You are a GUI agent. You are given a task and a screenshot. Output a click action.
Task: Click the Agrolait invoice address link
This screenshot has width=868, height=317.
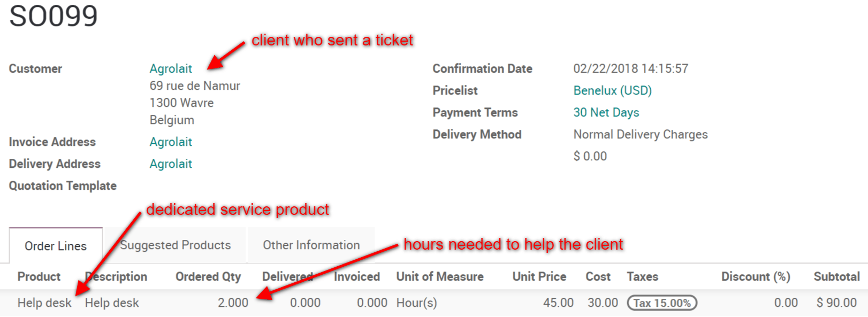[x=171, y=142]
